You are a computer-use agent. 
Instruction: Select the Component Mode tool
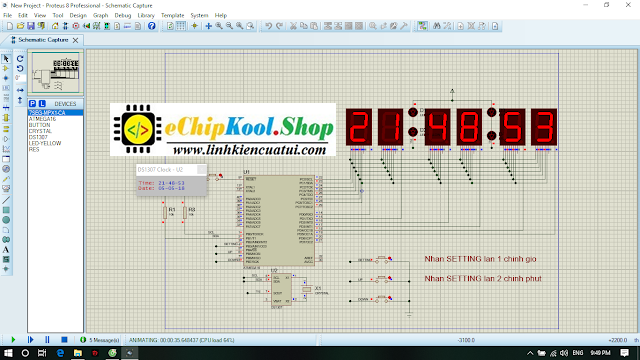pyautogui.click(x=6, y=68)
